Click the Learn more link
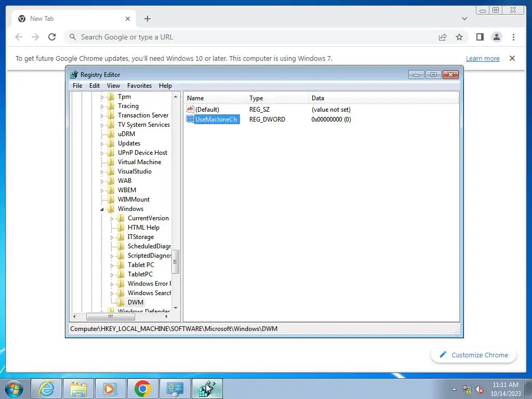532x399 pixels. pyautogui.click(x=483, y=58)
